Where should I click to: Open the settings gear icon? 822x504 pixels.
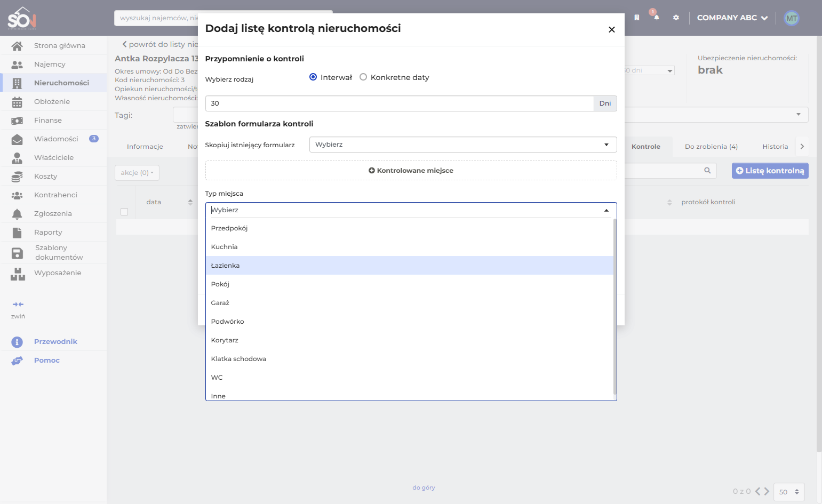pos(676,18)
